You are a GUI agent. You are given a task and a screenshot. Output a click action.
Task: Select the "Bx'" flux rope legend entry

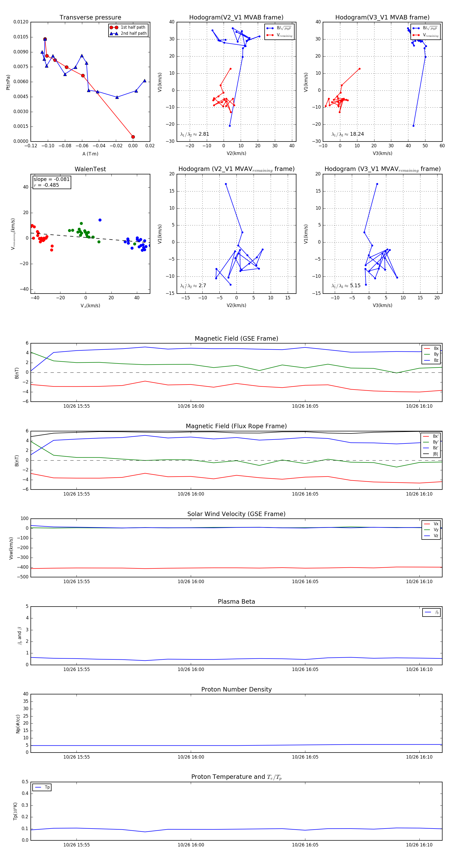[431, 436]
